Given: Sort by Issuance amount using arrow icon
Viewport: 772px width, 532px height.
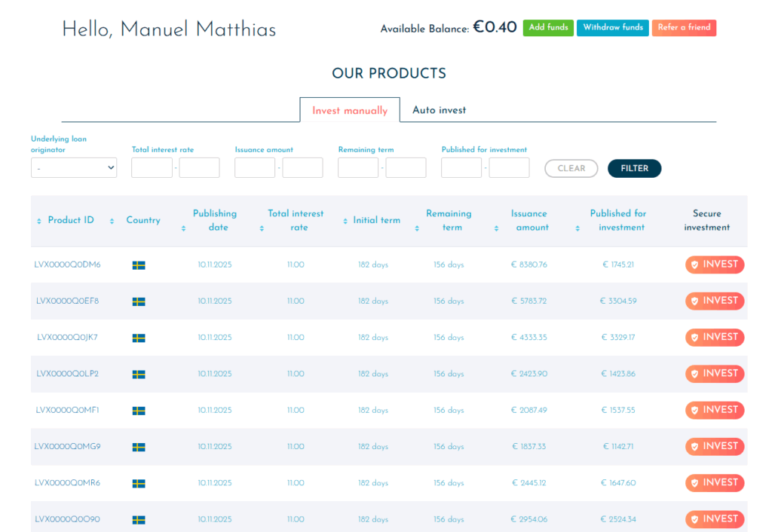Looking at the screenshot, I should pos(496,228).
